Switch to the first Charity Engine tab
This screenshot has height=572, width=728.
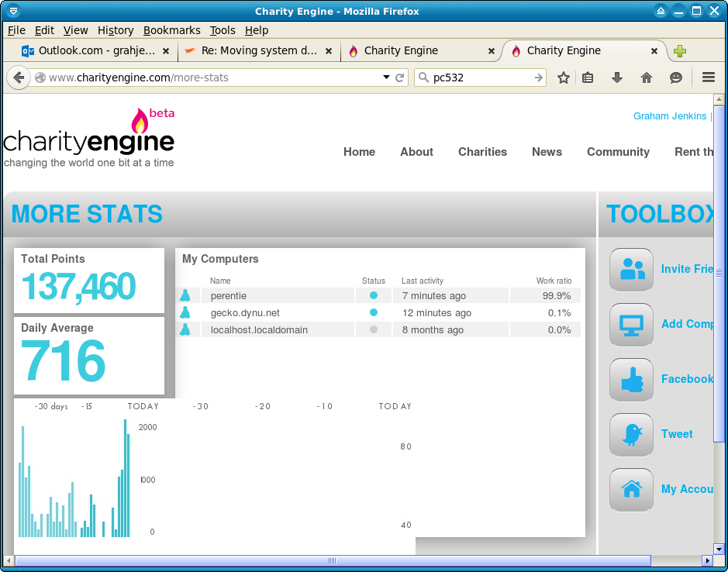click(x=422, y=51)
